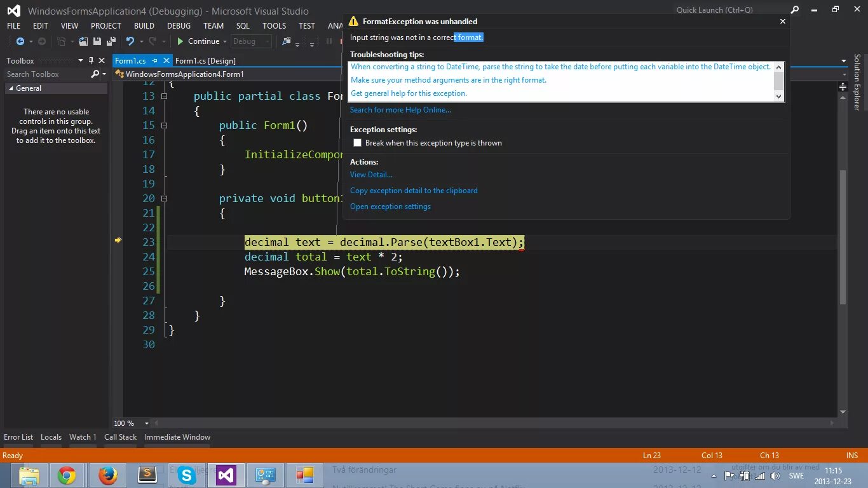The image size is (868, 488).
Task: Open the Immediate Window tab
Action: tap(177, 437)
